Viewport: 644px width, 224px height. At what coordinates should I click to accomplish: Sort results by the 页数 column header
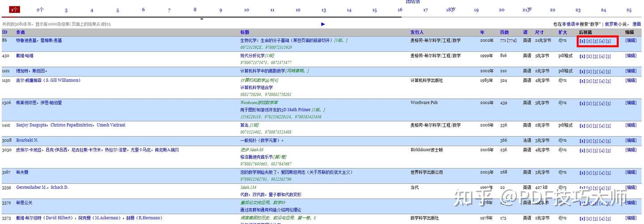(x=504, y=32)
